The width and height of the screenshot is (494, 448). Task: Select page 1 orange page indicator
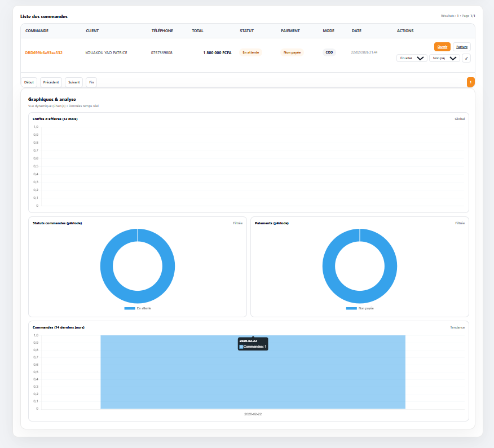(x=470, y=82)
